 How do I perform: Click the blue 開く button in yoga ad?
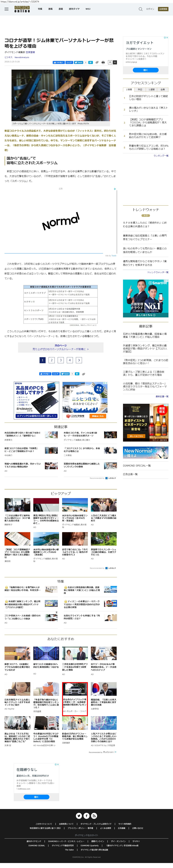click(146, 70)
